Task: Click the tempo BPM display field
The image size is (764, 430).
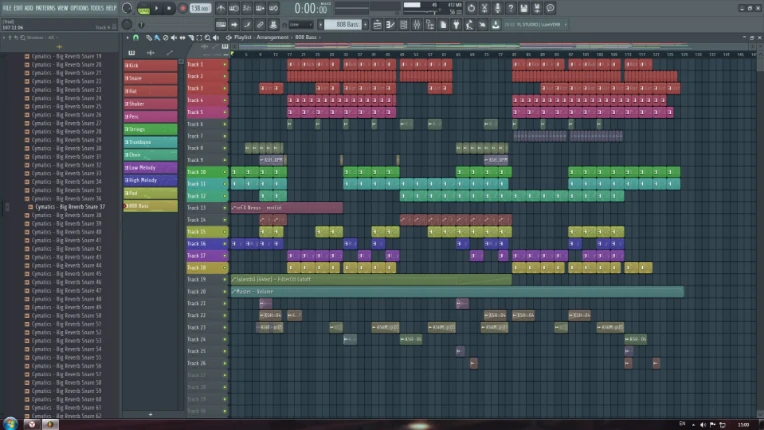Action: pyautogui.click(x=200, y=8)
